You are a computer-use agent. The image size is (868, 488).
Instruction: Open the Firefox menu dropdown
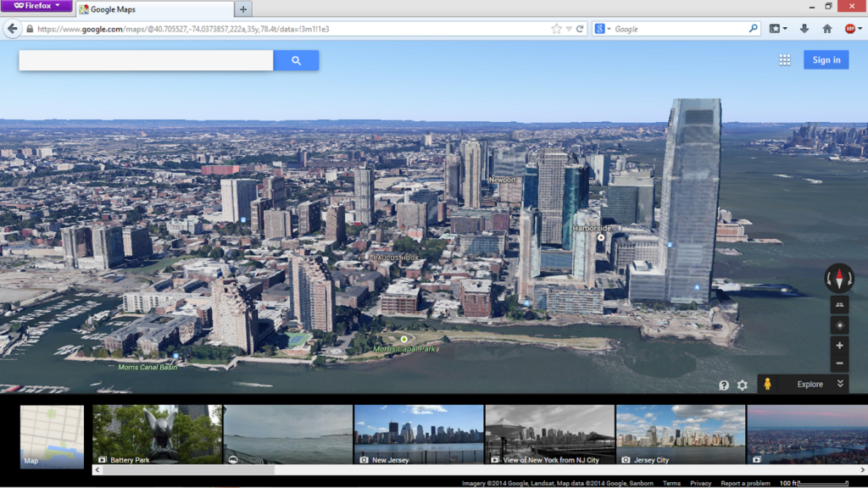coord(36,6)
